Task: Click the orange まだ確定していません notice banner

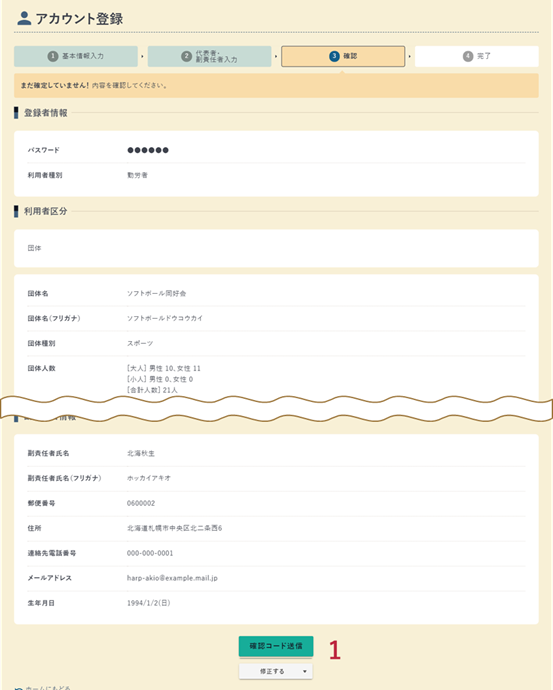Action: coord(276,85)
